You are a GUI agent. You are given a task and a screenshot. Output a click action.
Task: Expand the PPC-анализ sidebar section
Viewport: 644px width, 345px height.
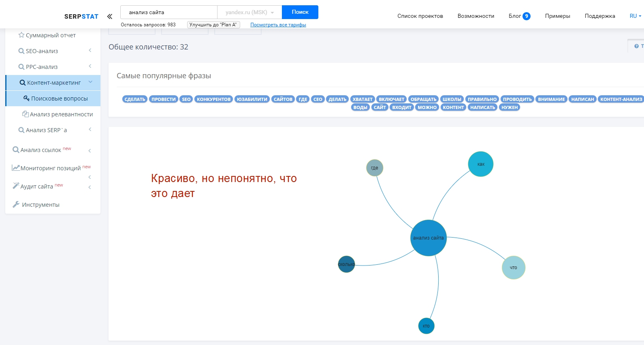(90, 66)
